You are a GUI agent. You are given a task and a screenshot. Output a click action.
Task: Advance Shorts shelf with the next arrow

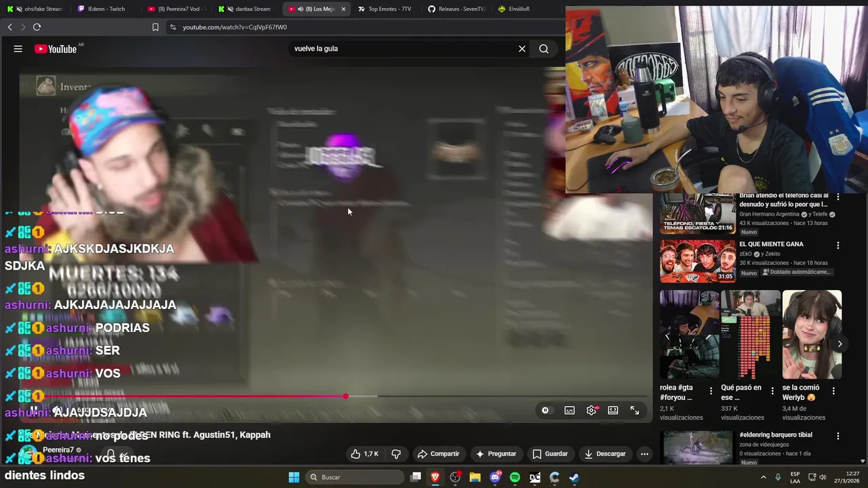(x=840, y=344)
